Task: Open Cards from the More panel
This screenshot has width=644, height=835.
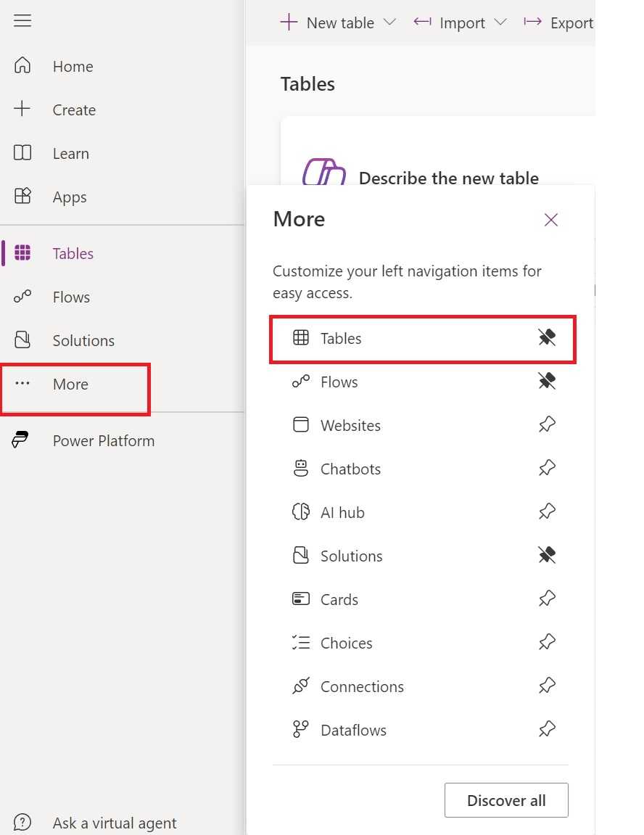Action: coord(339,599)
